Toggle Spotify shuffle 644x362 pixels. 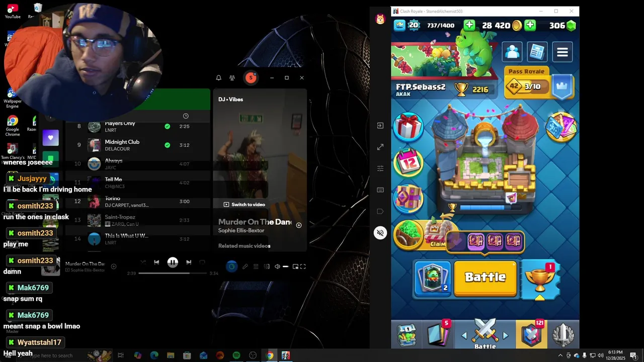click(x=143, y=262)
